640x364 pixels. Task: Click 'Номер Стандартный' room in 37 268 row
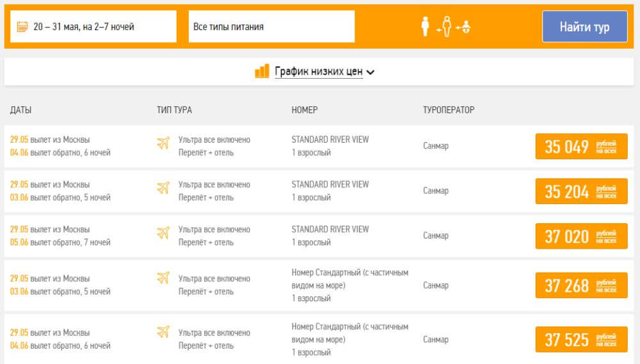(x=350, y=279)
